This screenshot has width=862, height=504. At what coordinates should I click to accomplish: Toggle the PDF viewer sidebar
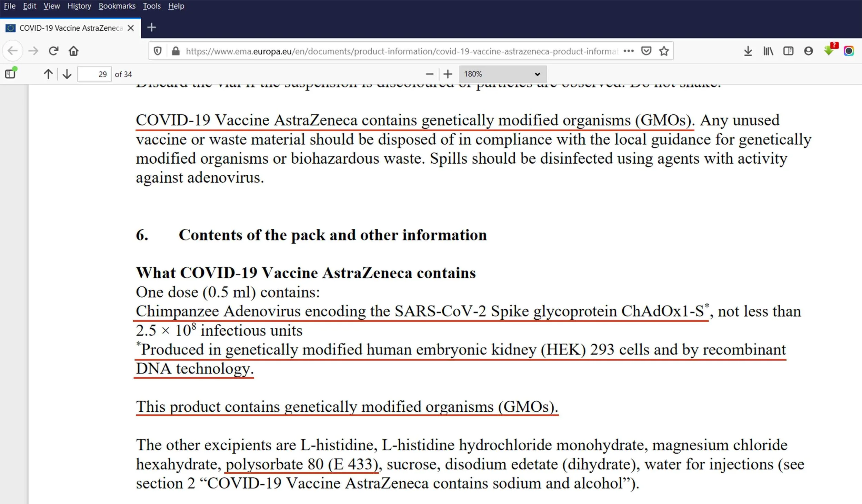[11, 73]
